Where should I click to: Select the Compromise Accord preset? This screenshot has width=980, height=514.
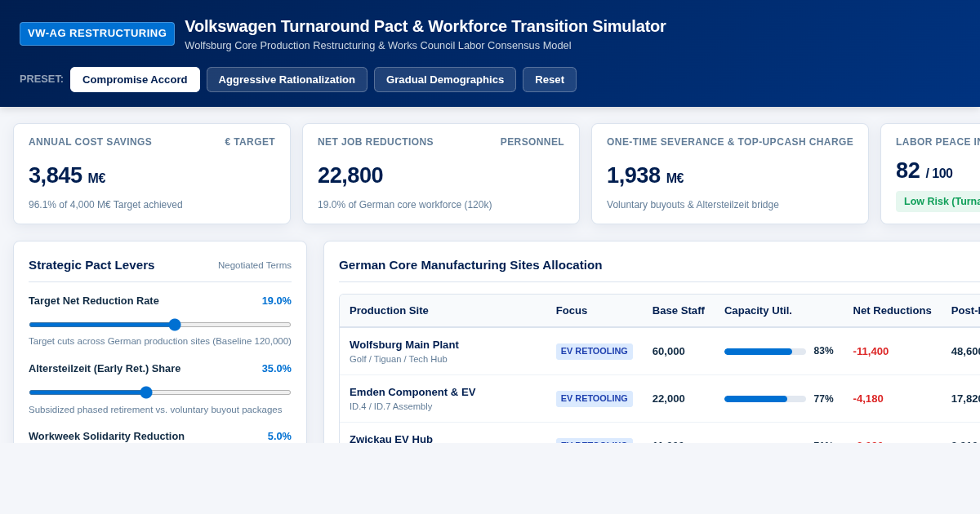[135, 79]
